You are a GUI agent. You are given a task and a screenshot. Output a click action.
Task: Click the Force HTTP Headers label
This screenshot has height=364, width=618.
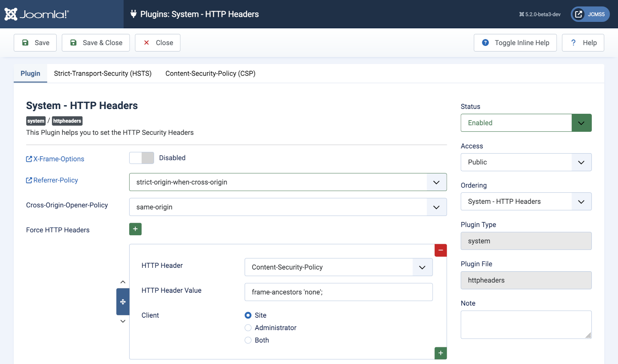point(58,230)
